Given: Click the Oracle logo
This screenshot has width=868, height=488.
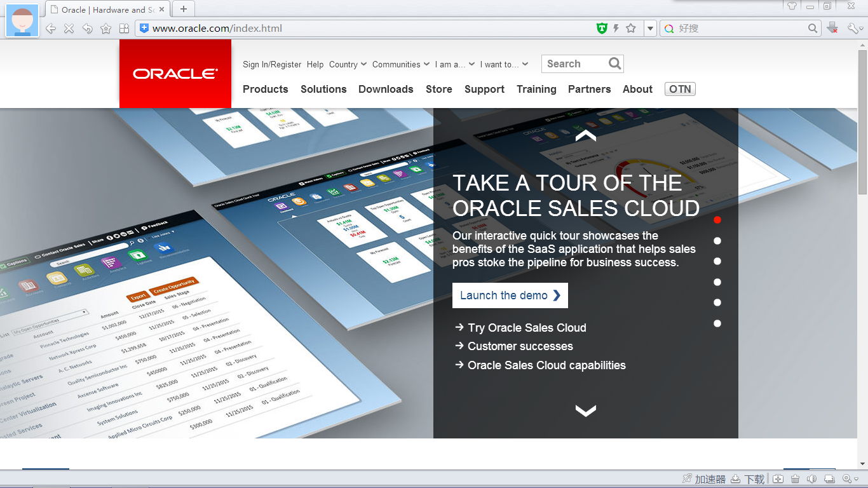Looking at the screenshot, I should tap(175, 74).
